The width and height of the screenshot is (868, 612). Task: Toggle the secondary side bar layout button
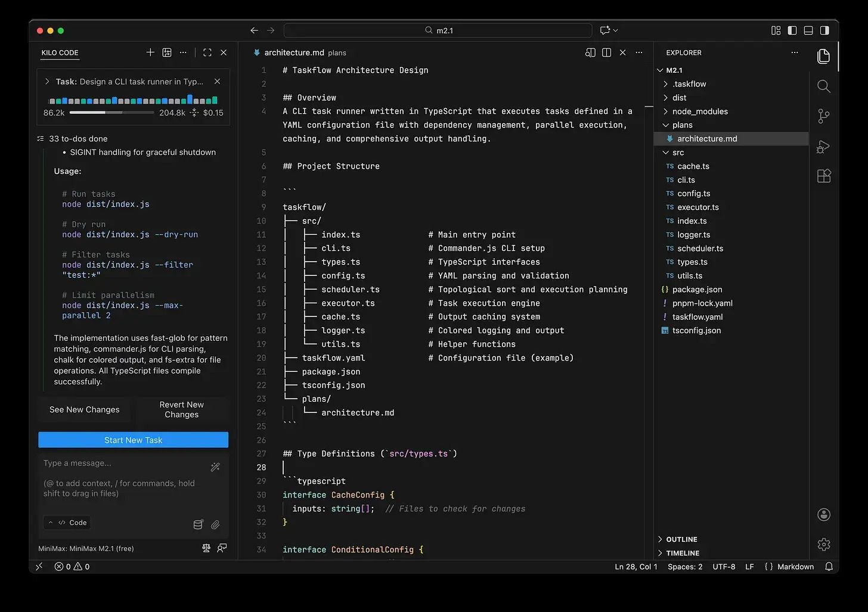824,30
